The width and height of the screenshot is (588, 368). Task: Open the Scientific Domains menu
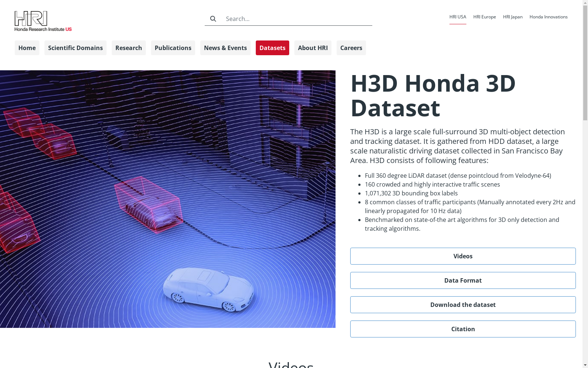[75, 48]
